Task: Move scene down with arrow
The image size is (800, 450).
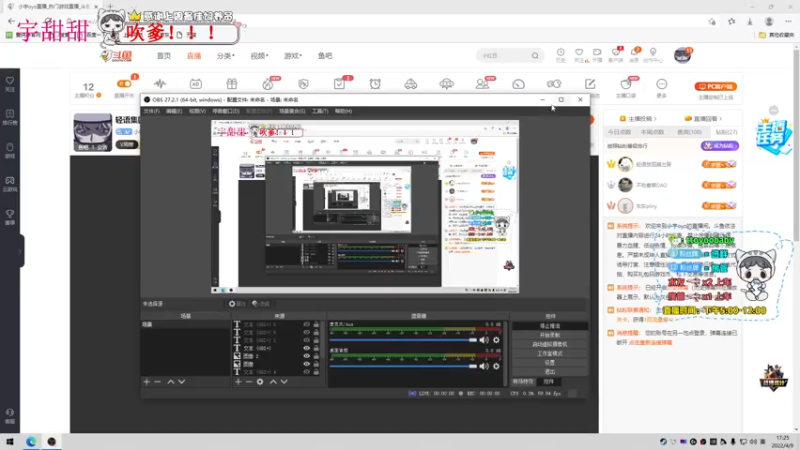Action: 182,382
